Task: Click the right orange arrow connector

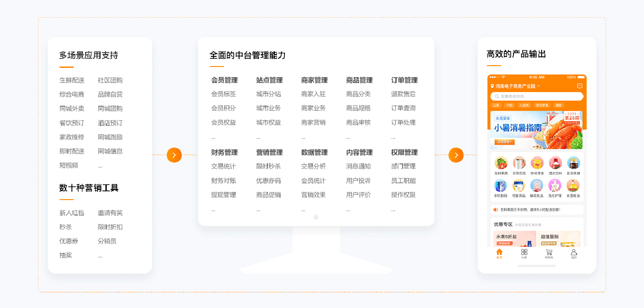Action: [x=456, y=155]
